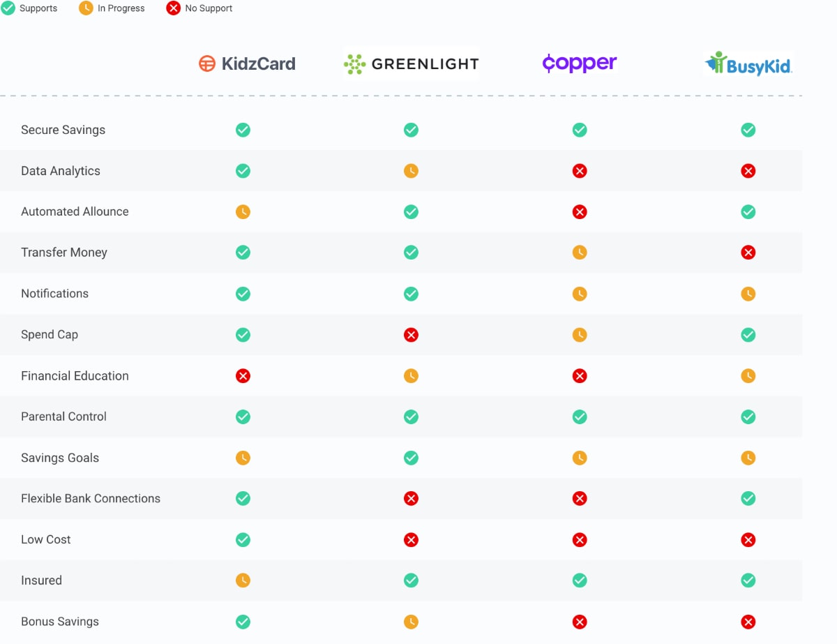This screenshot has width=837, height=644.
Task: Click the BusyKid logo header
Action: click(748, 64)
